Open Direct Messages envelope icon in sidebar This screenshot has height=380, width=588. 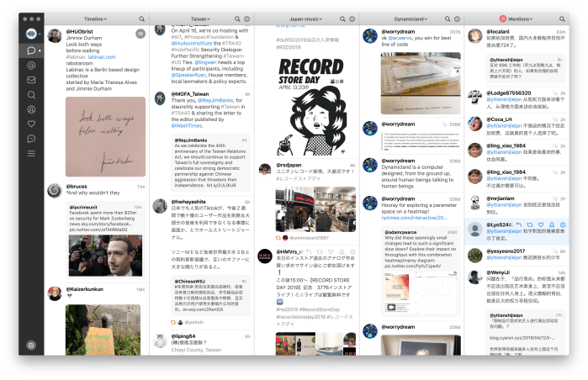coord(31,80)
